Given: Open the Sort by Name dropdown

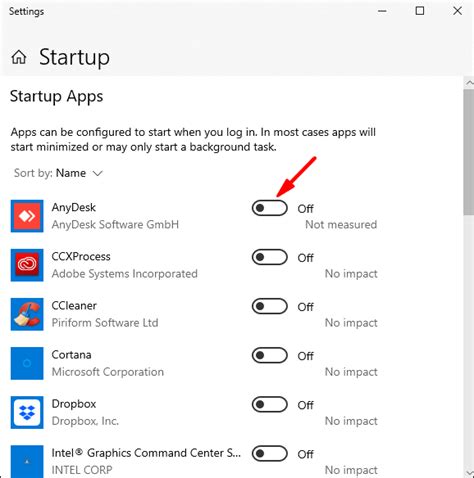Looking at the screenshot, I should point(58,173).
